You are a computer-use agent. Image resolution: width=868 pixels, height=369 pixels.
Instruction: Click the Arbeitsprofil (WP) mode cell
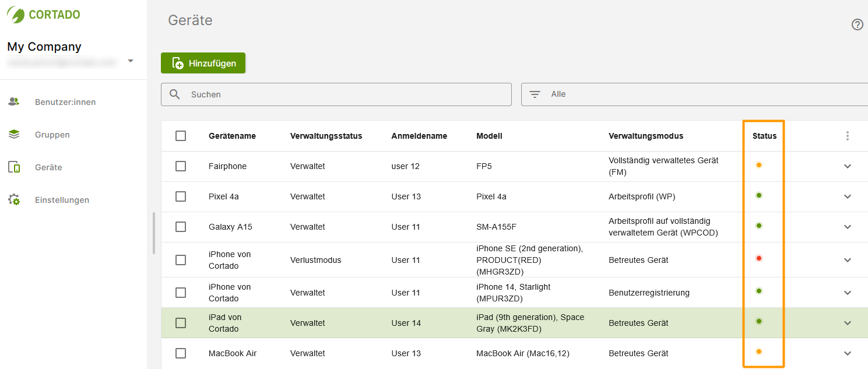642,196
